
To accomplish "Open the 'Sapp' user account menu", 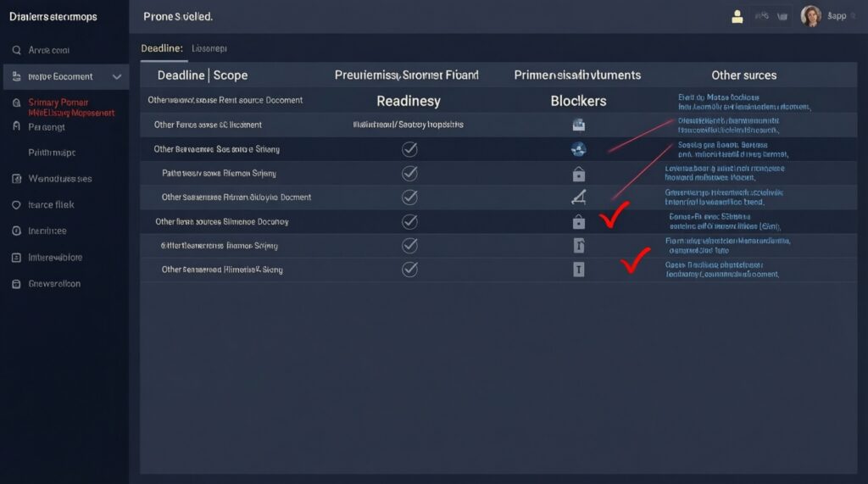I will tap(836, 16).
